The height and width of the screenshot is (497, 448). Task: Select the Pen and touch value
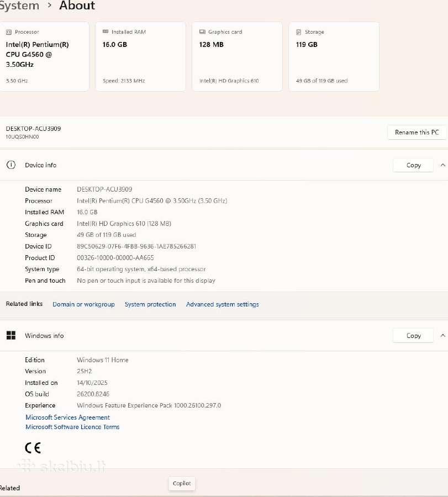[146, 281]
